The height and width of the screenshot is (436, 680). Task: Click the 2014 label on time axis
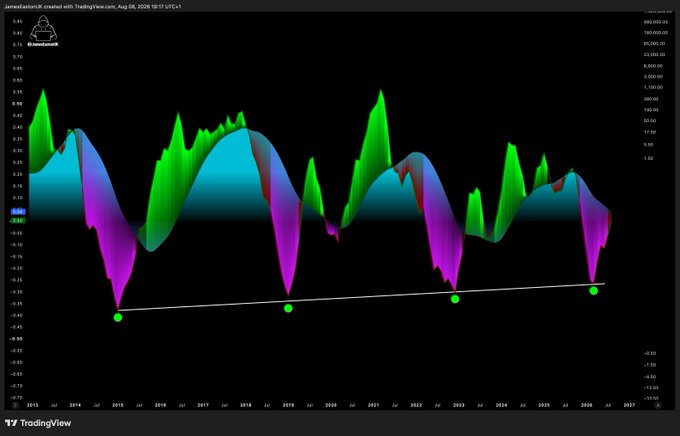pyautogui.click(x=75, y=405)
